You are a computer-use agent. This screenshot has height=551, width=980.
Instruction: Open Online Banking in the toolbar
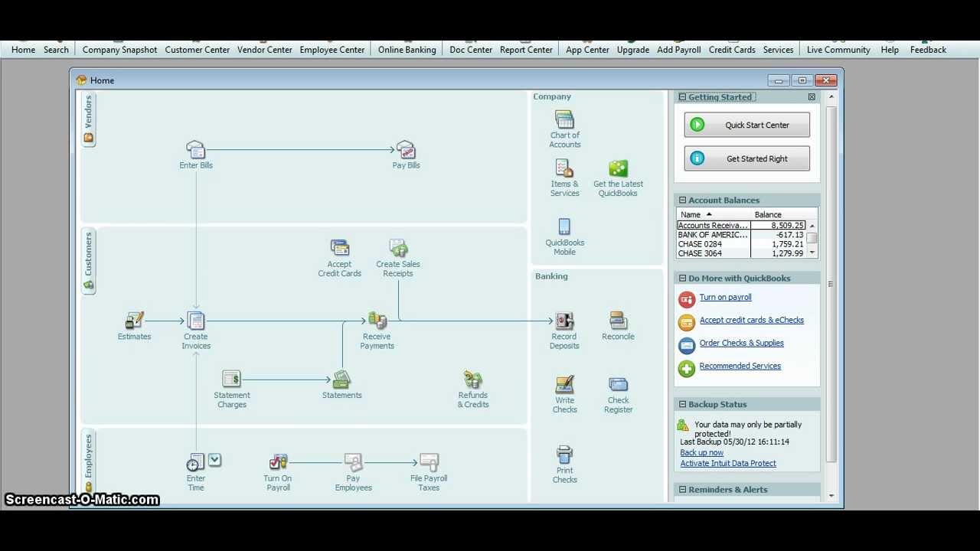(407, 50)
